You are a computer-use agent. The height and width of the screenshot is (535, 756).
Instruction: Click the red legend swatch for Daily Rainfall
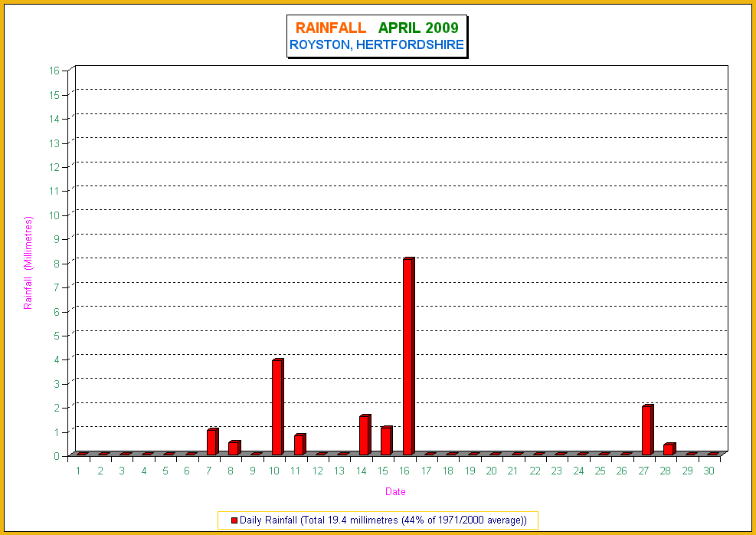pos(234,520)
